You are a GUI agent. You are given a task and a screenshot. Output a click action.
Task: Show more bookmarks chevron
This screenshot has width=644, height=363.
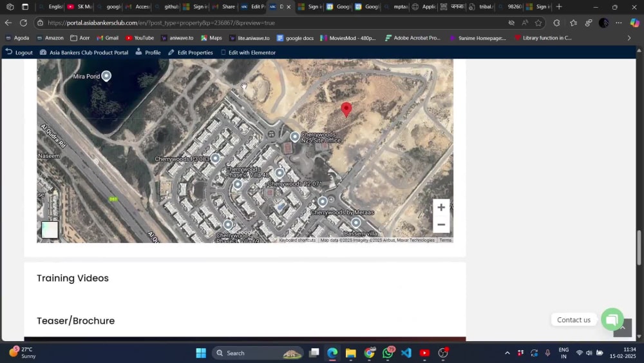(629, 38)
